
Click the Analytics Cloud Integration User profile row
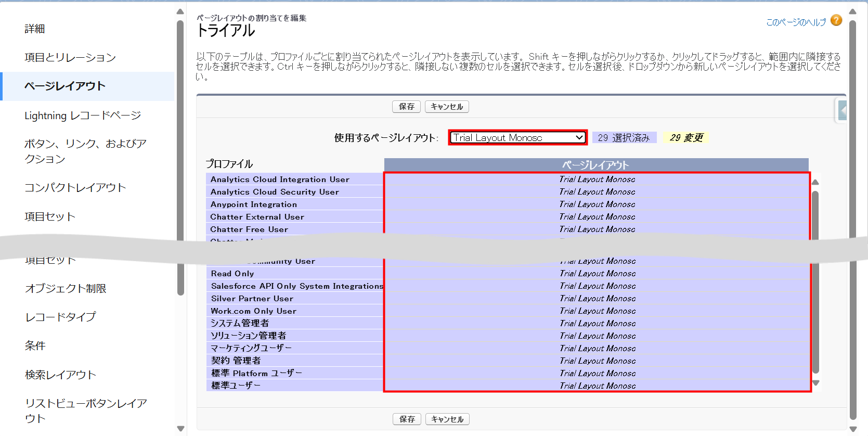(280, 179)
